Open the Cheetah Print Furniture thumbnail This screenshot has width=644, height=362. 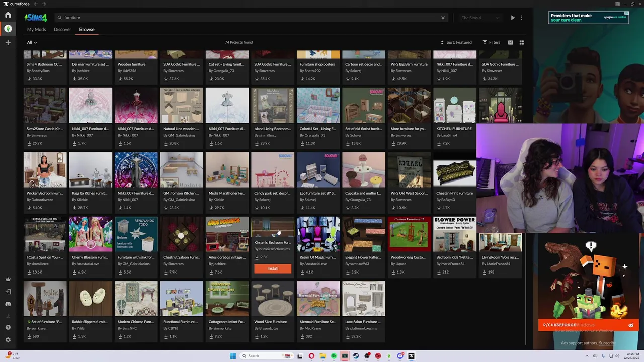pyautogui.click(x=455, y=170)
